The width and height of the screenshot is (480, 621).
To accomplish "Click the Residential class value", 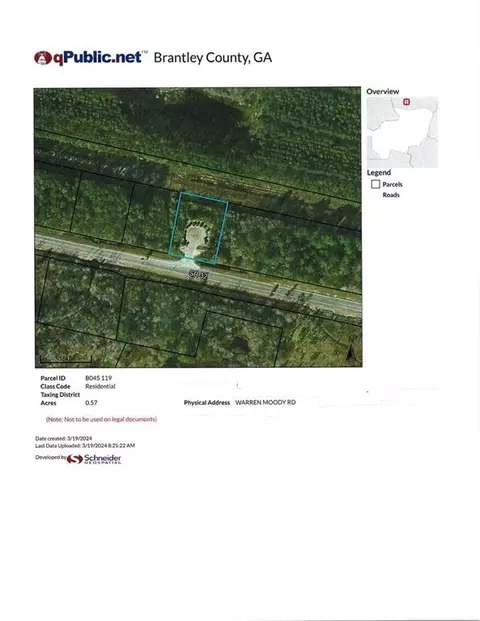I will pyautogui.click(x=100, y=386).
